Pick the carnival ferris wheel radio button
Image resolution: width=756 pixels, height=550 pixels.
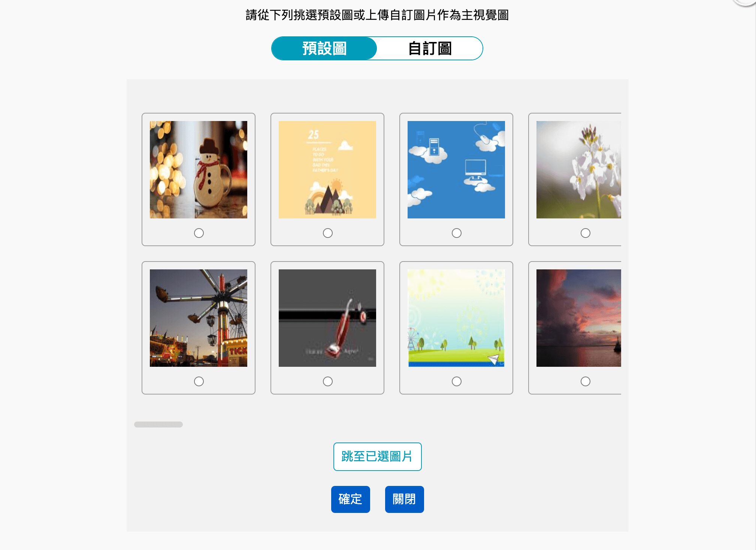click(199, 381)
